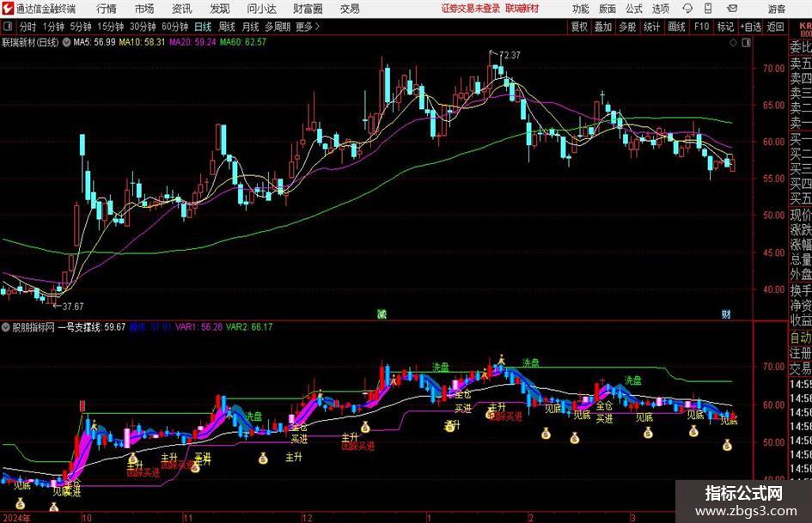This screenshot has height=523, width=812.
Task: Click the MA60: 62.57 label
Action: pyautogui.click(x=243, y=42)
